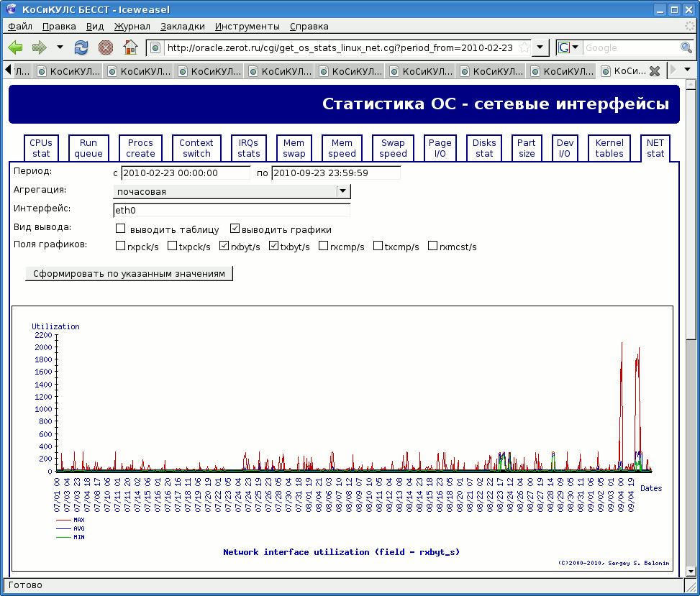Click 'Сформировать по указанным значениям' button
The width and height of the screenshot is (700, 596).
click(x=129, y=273)
